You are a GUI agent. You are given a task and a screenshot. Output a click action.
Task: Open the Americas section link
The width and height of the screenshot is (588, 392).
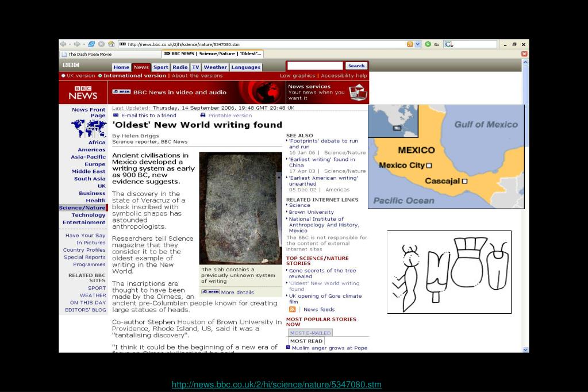pos(91,149)
